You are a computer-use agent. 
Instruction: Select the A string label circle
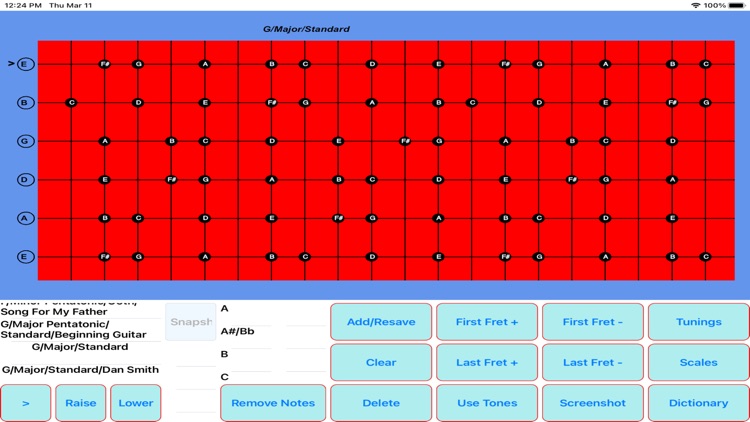25,218
